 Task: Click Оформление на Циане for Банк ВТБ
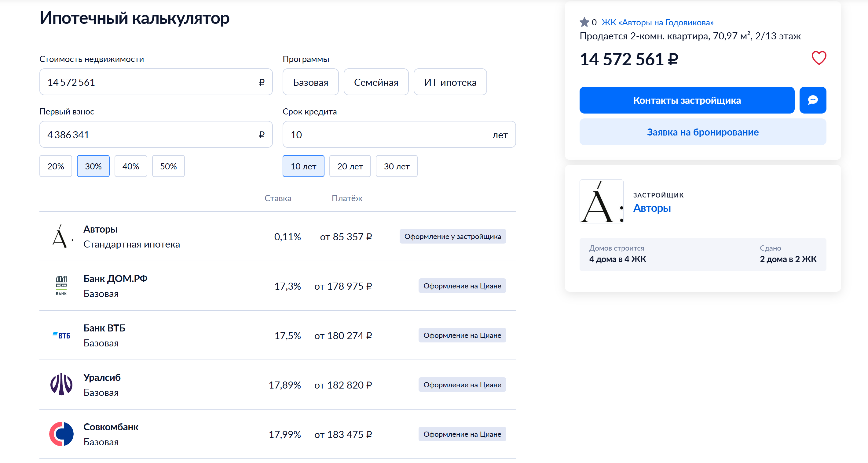(462, 335)
